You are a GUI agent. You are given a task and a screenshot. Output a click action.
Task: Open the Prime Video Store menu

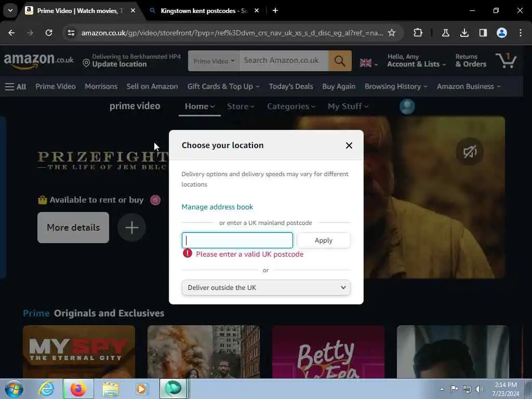point(241,107)
